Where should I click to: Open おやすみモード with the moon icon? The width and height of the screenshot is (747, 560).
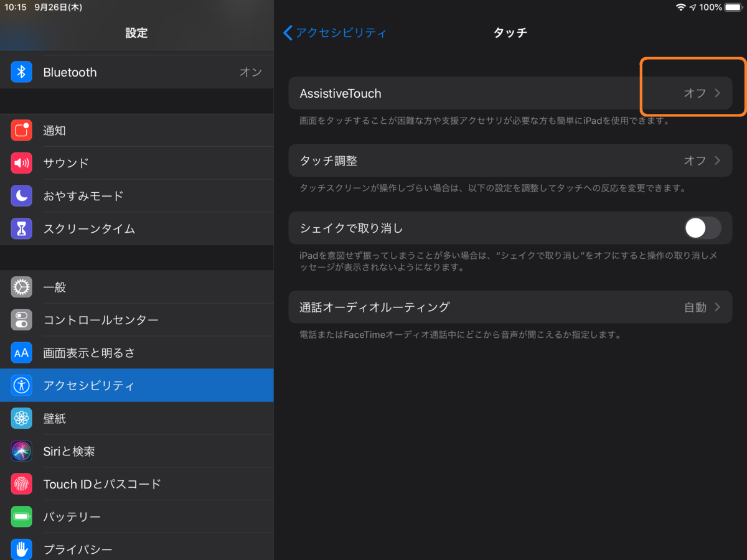pos(22,195)
